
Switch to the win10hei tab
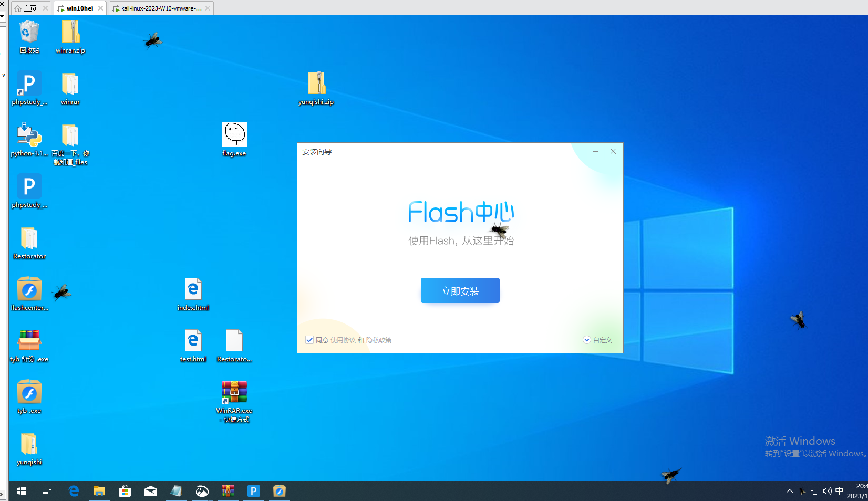(79, 8)
